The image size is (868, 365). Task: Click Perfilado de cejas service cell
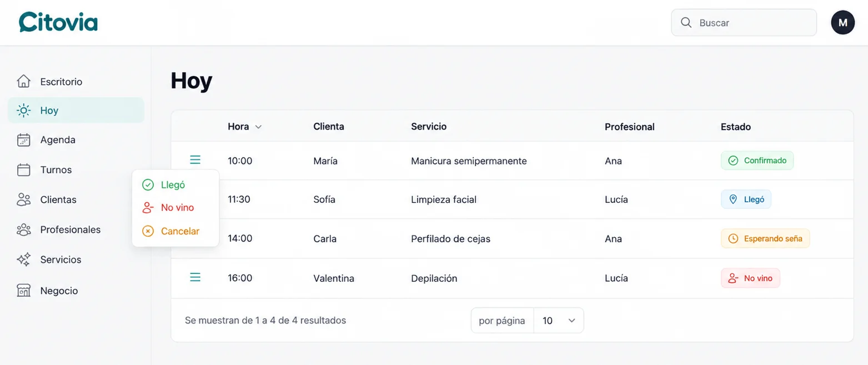coord(450,239)
